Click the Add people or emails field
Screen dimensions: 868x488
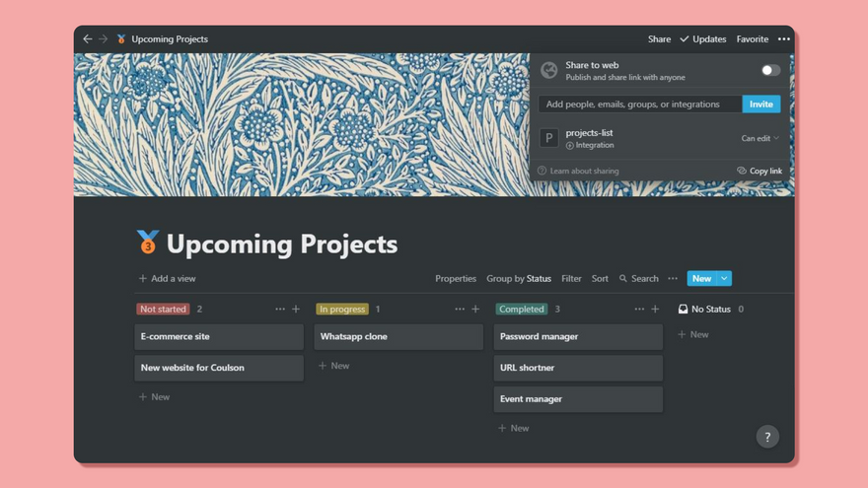point(640,105)
